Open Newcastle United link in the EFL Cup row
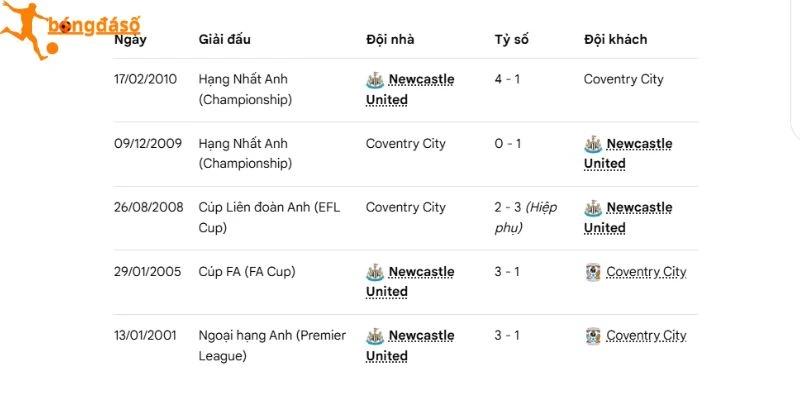The width and height of the screenshot is (800, 400). pyautogui.click(x=628, y=218)
